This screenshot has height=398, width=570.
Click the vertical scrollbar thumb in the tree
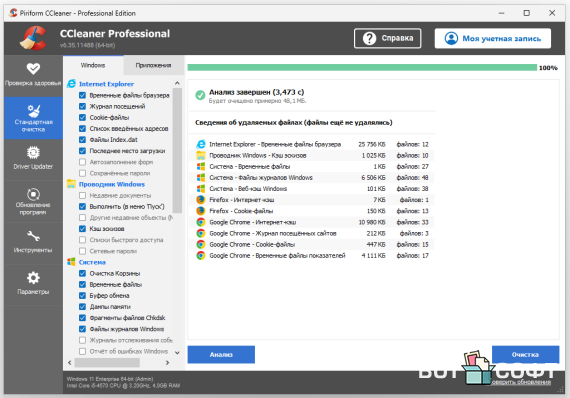tap(177, 150)
